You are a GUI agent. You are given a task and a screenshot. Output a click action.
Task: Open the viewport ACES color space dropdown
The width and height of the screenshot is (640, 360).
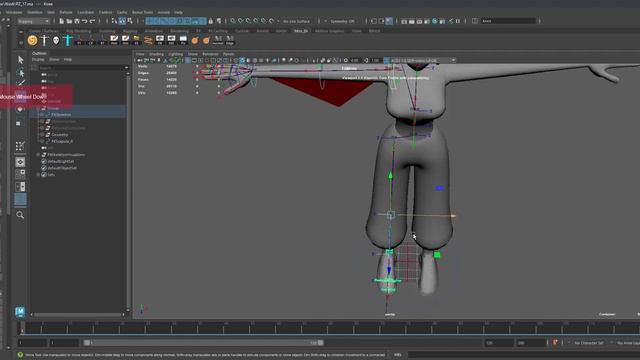coord(423,60)
